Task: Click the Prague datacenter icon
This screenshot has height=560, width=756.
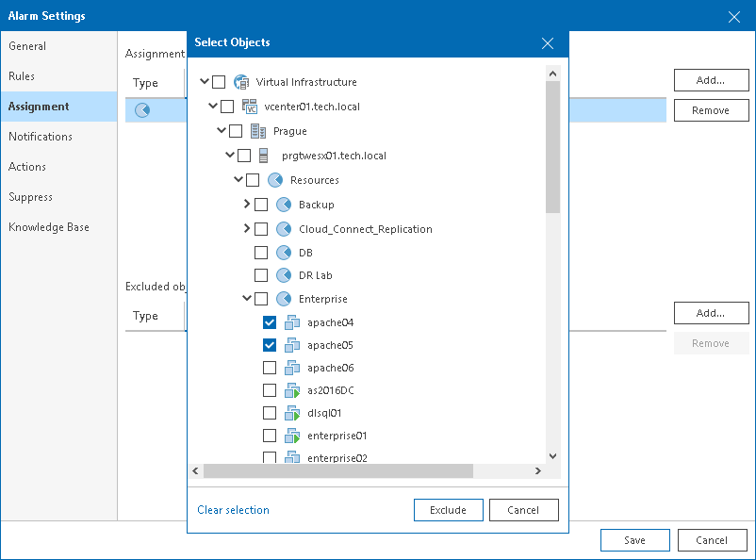Action: click(258, 131)
